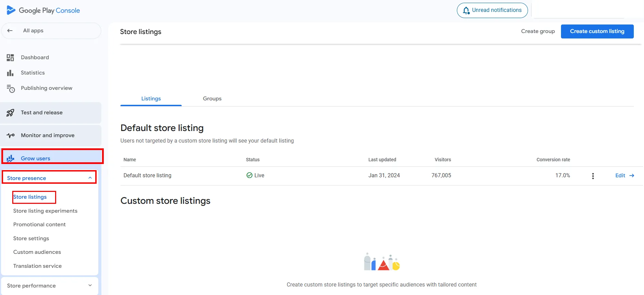Click the Monitor and improve pulse icon
This screenshot has width=644, height=295.
(x=11, y=135)
